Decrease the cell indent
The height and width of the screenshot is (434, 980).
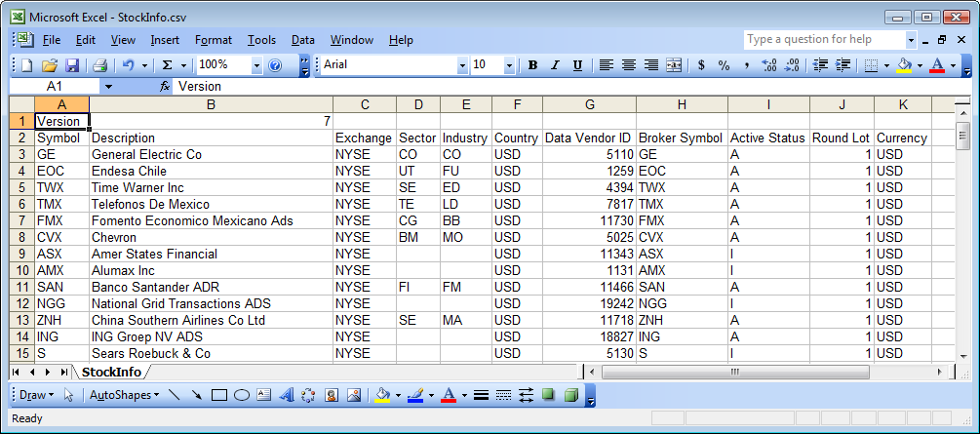(820, 65)
